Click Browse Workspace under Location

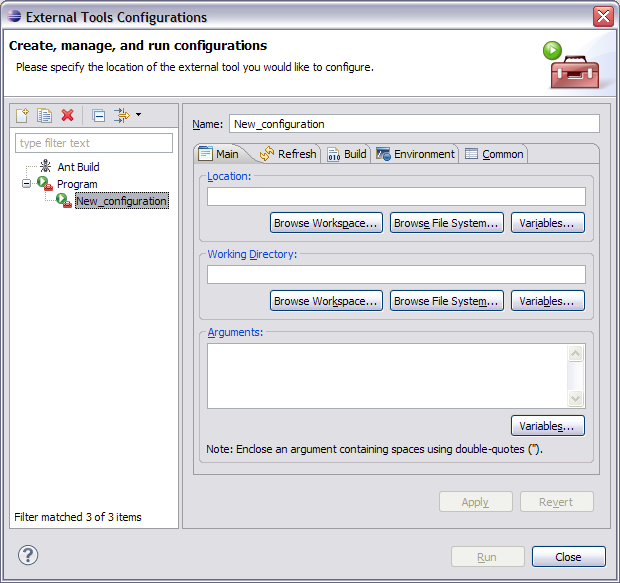tap(326, 223)
